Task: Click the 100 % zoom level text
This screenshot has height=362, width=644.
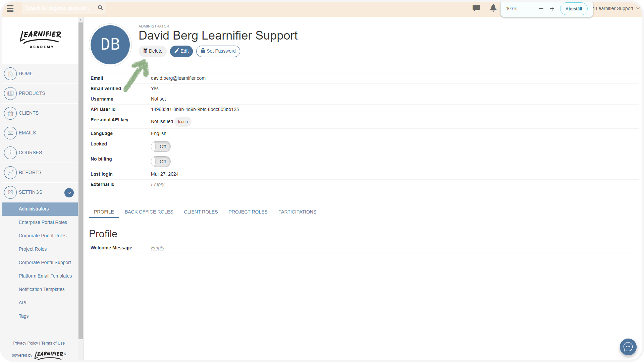Action: [x=512, y=9]
